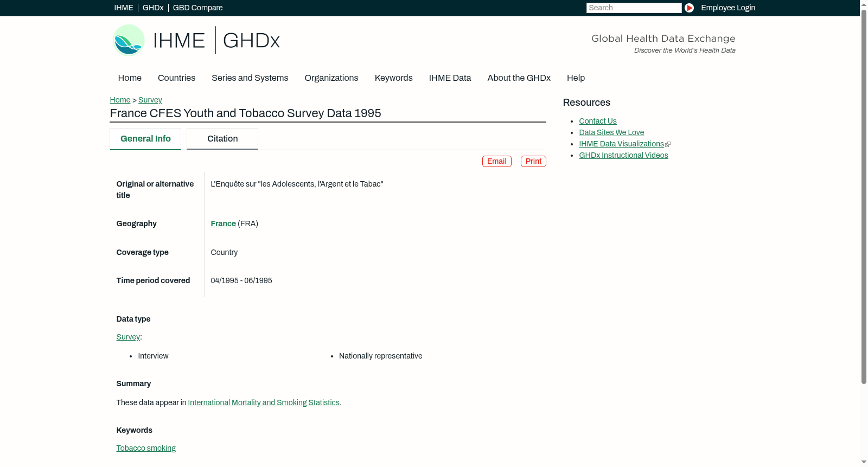868x467 pixels.
Task: Click the 'Geography' field label
Action: (136, 223)
